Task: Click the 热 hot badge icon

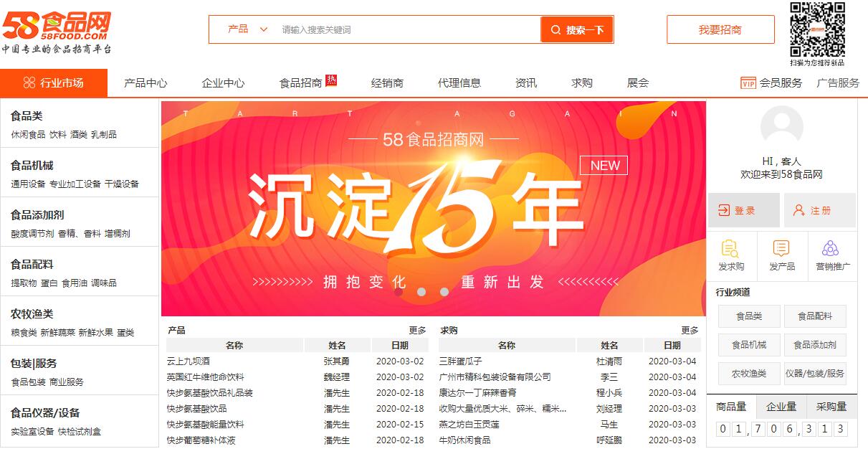Action: point(331,80)
